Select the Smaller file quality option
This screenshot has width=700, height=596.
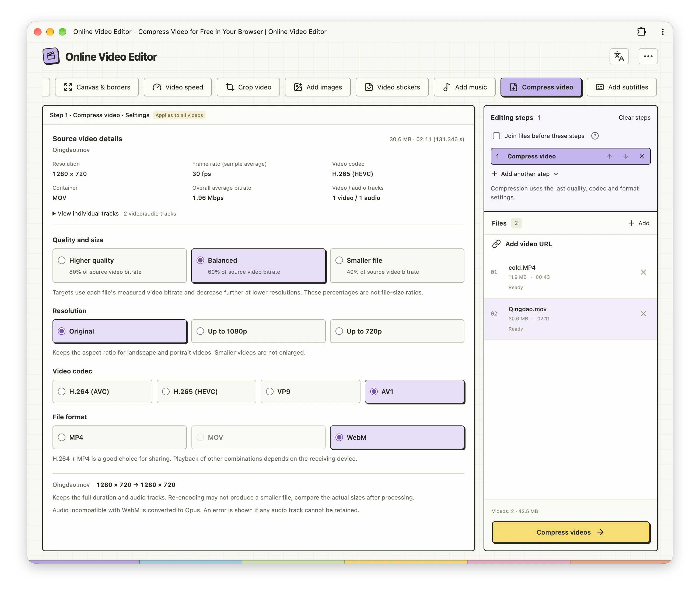click(x=397, y=266)
